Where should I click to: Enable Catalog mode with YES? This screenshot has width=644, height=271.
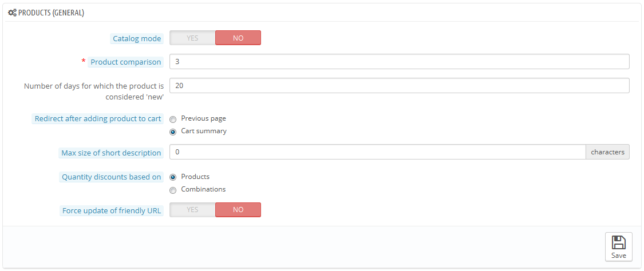192,38
